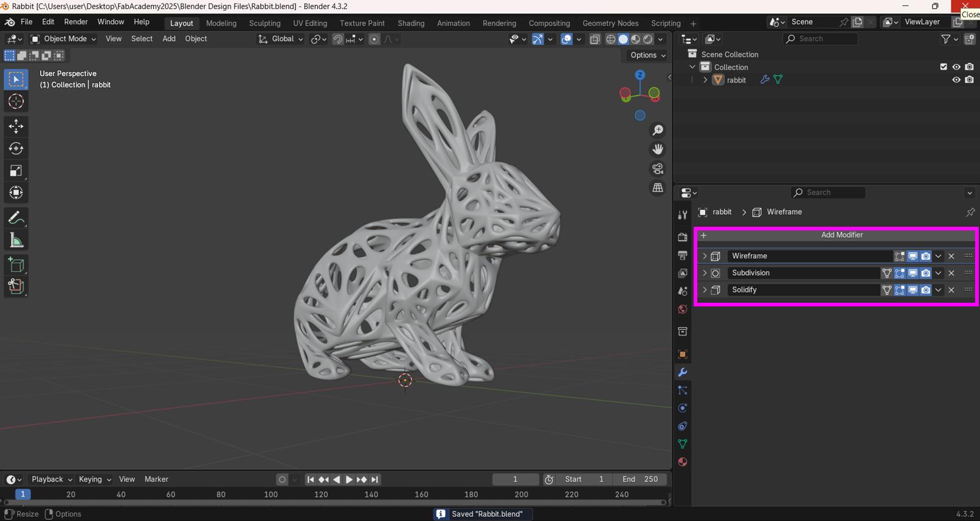This screenshot has height=521, width=980.
Task: Select the Cursor tool in the toolbar
Action: pos(16,102)
